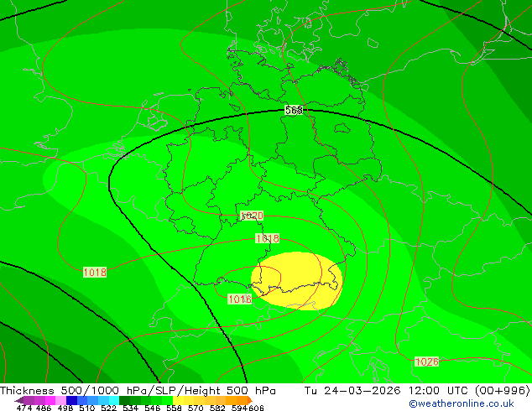
Task: Click the 'Thickness 500/1000 hPa/SLP/Height 500 hPa' title
Action: (x=138, y=391)
